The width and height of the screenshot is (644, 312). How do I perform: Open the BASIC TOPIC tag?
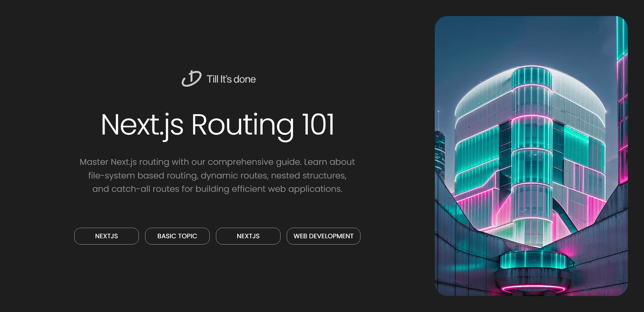click(x=177, y=236)
